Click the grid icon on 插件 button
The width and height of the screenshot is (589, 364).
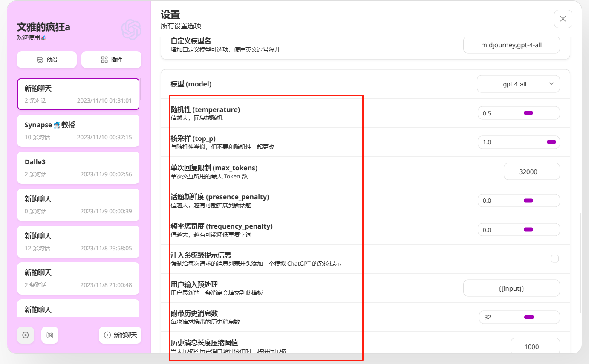pyautogui.click(x=104, y=59)
